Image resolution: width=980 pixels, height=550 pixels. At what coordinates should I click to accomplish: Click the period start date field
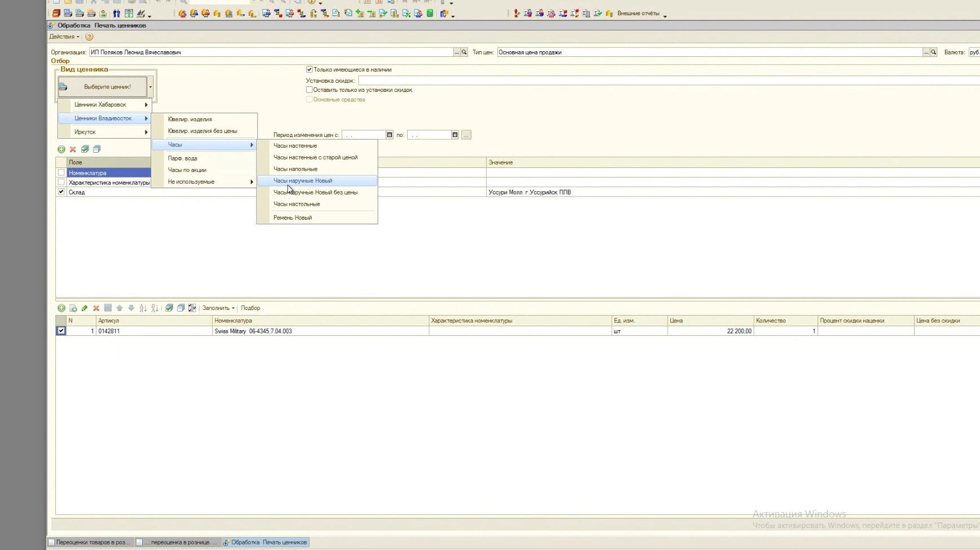[x=364, y=135]
